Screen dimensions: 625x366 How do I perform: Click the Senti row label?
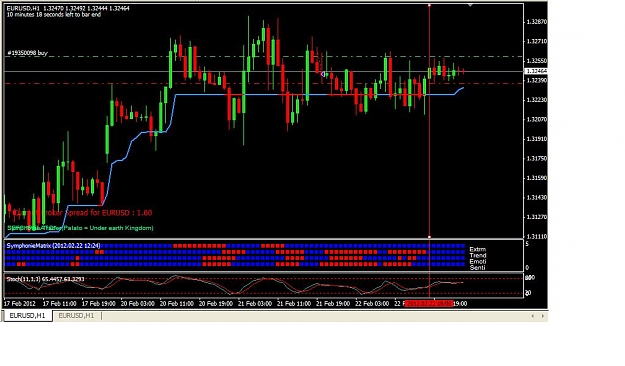click(x=478, y=268)
